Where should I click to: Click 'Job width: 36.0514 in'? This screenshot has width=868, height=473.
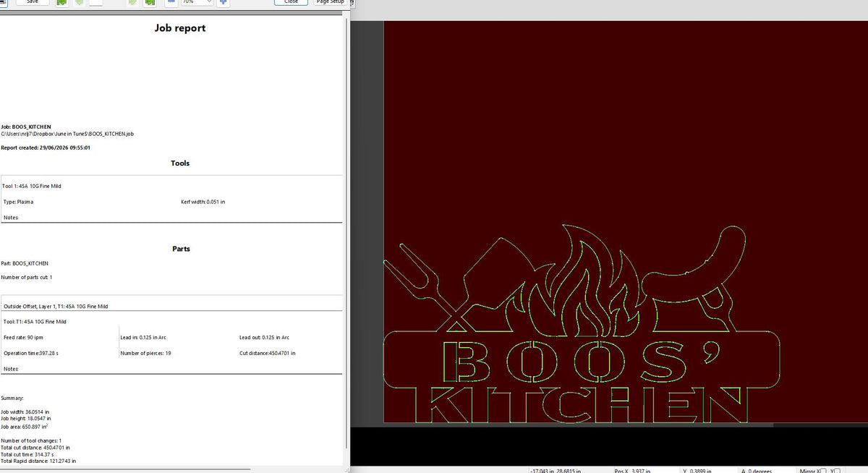(26, 411)
